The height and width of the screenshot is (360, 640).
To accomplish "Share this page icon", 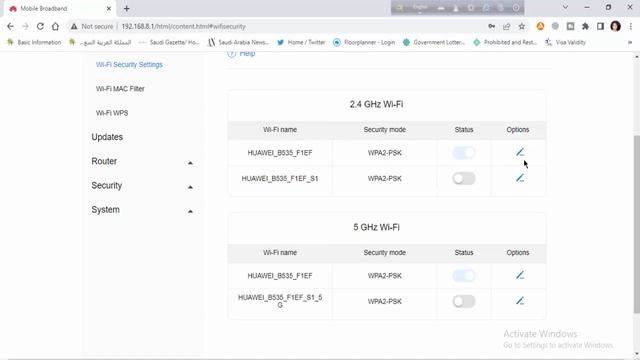I will click(507, 26).
